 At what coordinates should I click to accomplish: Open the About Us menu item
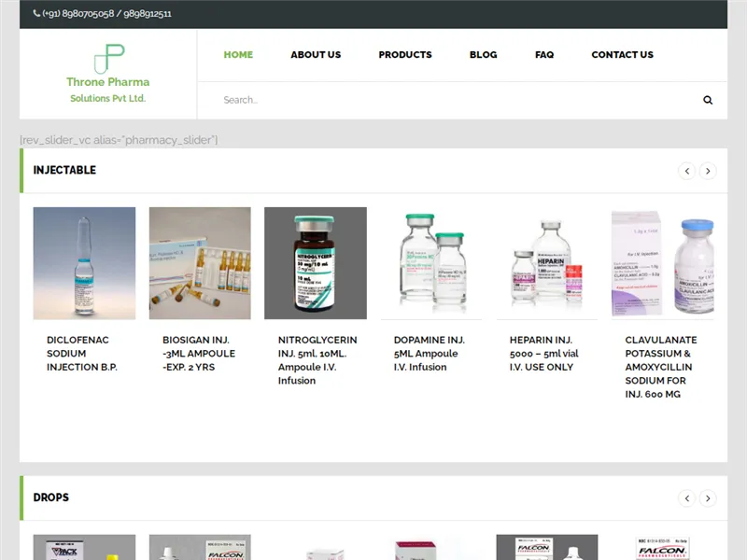point(316,55)
